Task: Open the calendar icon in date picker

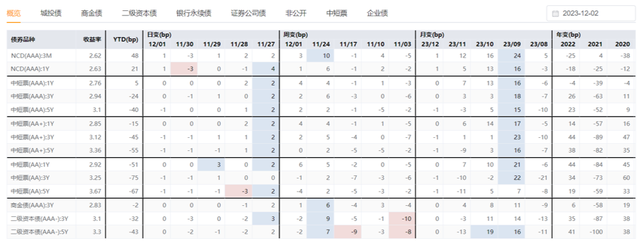Action: coord(555,14)
